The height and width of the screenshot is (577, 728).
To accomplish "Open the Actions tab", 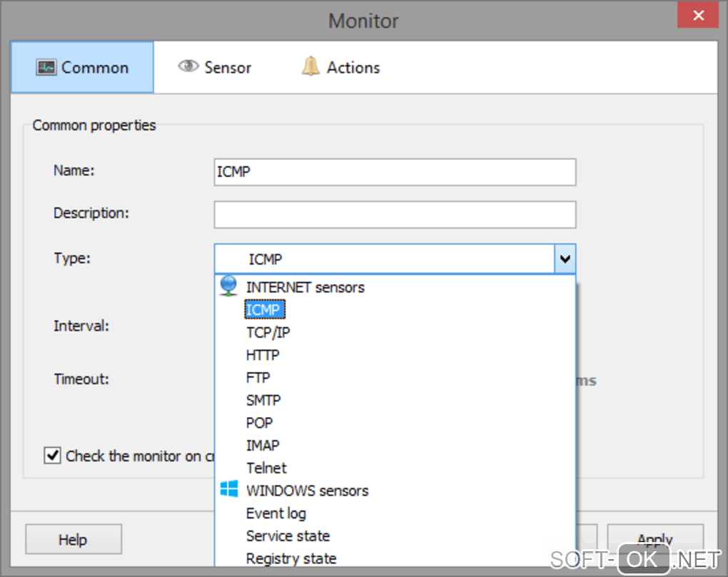I will pos(340,68).
